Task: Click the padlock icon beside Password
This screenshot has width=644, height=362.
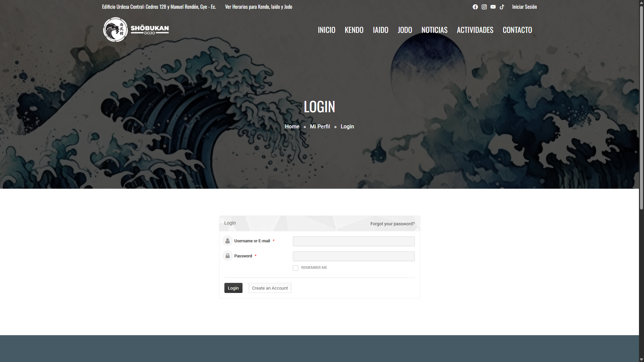Action: point(227,256)
